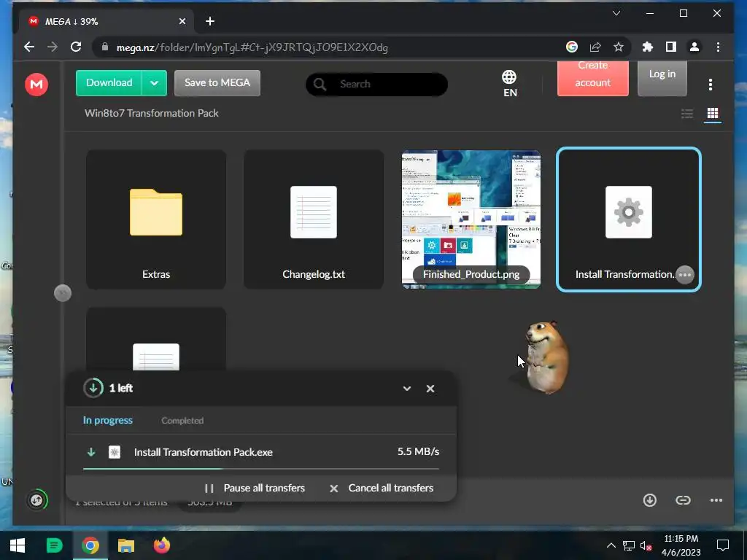This screenshot has width=747, height=560.
Task: Open the bottom bar more options menu
Action: pyautogui.click(x=716, y=500)
